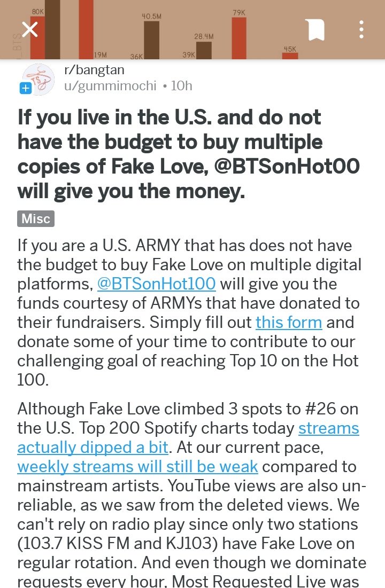Tap the small orange 45K bar
Screen dimensions: 385x588
(x=290, y=56)
